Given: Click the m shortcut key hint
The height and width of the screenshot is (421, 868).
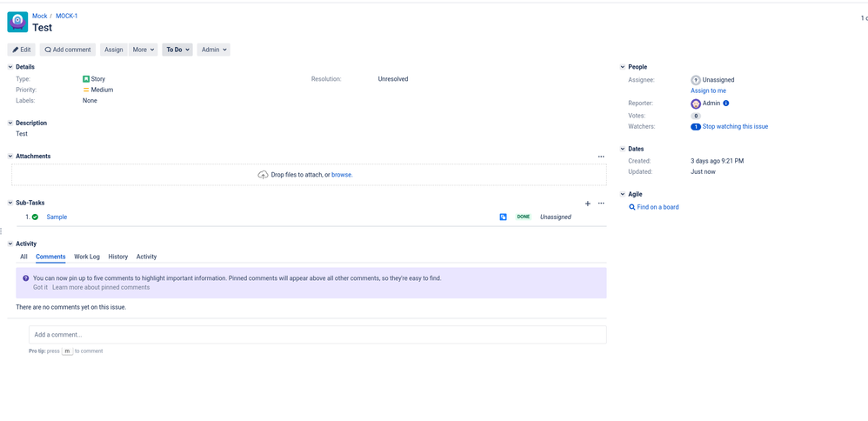Looking at the screenshot, I should [67, 351].
